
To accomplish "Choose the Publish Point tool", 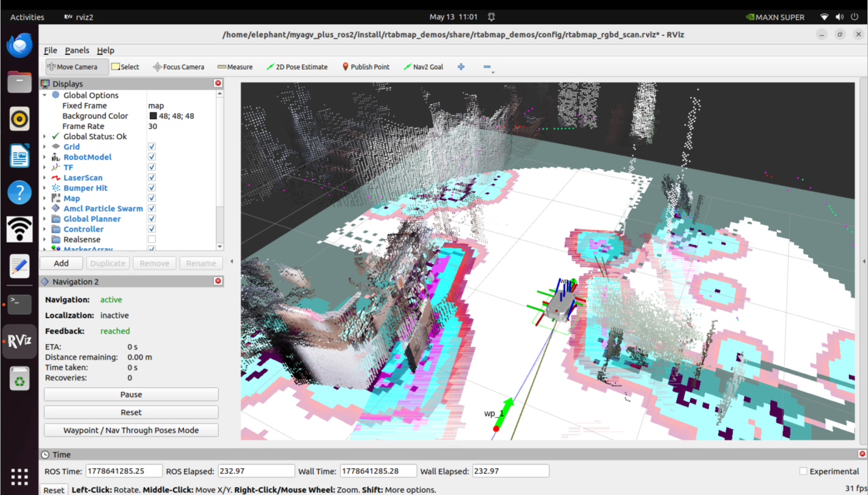I will (365, 67).
